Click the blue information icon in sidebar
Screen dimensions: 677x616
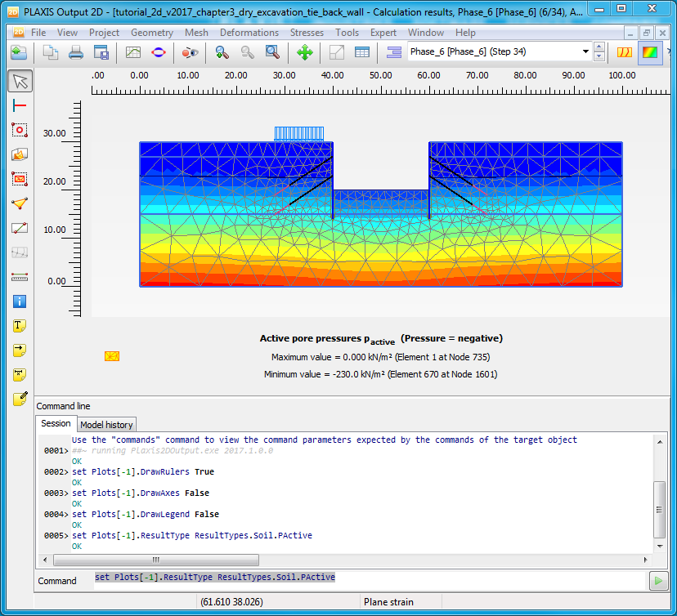pos(20,301)
